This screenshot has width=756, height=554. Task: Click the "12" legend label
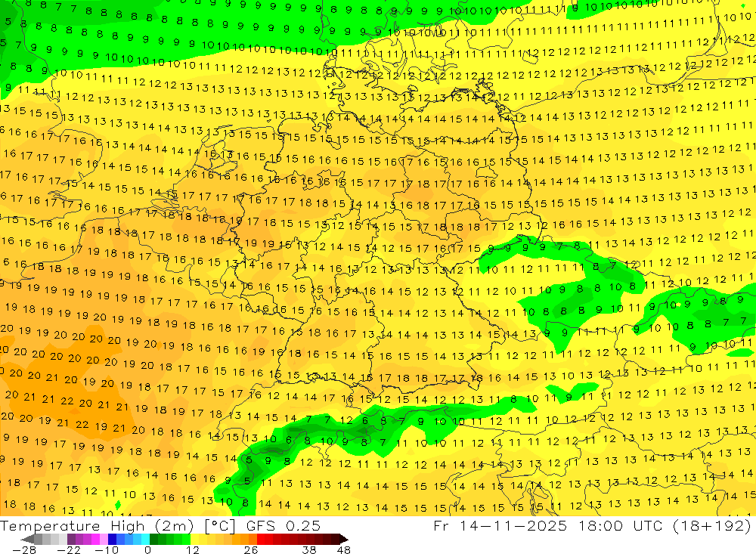pos(192,549)
